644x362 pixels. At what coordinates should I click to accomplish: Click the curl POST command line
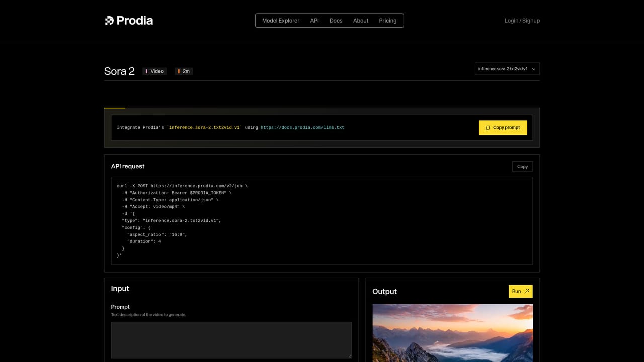[x=182, y=186]
